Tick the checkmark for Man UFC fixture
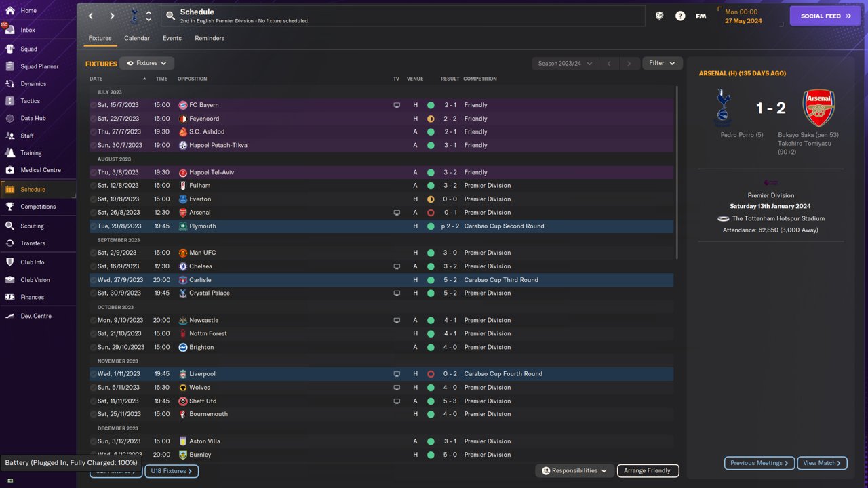Image resolution: width=868 pixels, height=488 pixels. [94, 253]
